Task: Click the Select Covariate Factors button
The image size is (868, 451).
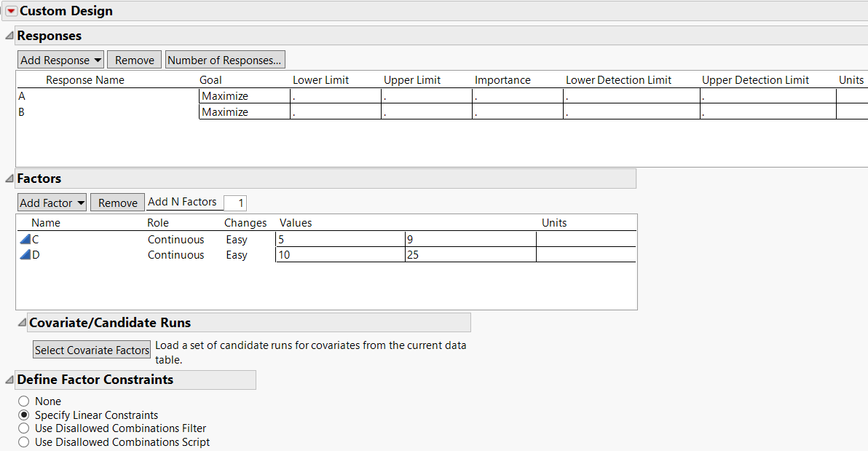Action: coord(91,350)
